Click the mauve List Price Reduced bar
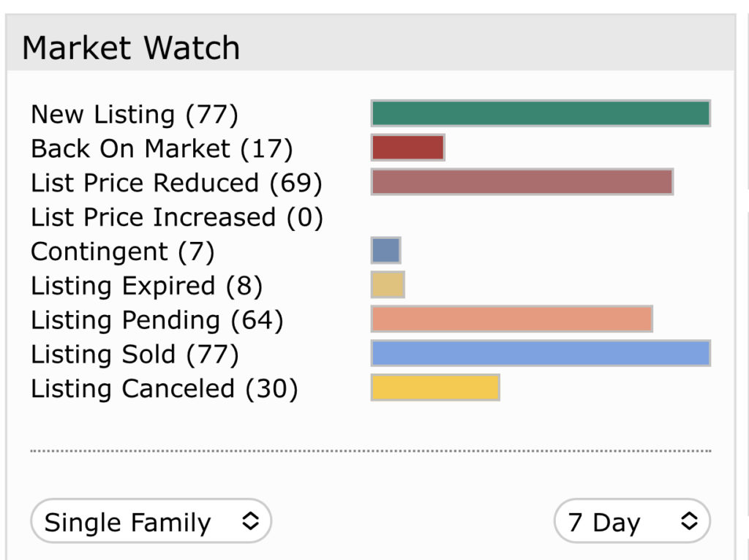This screenshot has height=560, width=749. click(x=522, y=182)
